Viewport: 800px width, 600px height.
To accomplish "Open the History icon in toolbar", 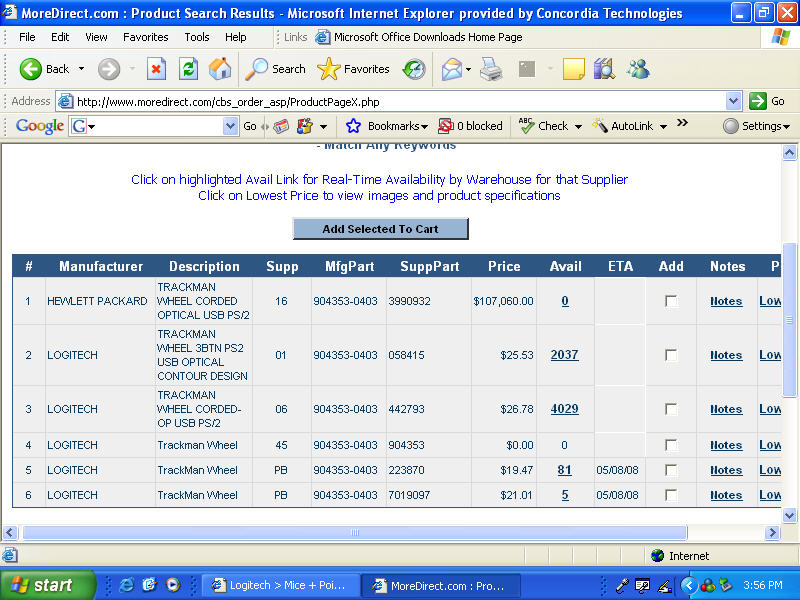I will (x=414, y=69).
